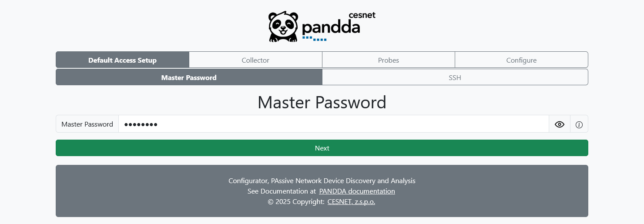This screenshot has width=644, height=224.
Task: Click the pandda wordmark text
Action: pos(331,28)
